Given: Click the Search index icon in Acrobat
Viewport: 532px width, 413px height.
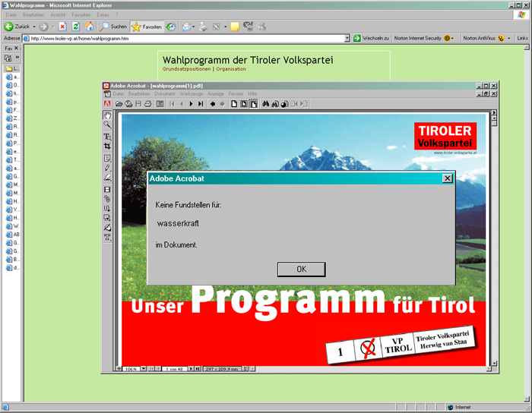Looking at the screenshot, I should [275, 104].
